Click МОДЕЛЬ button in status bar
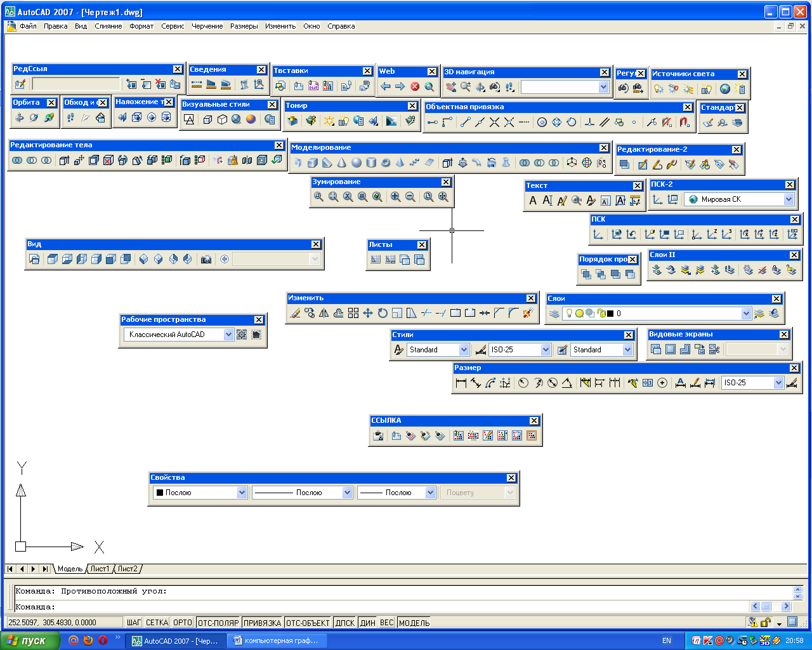Screen dimensions: 812x650 click(414, 623)
